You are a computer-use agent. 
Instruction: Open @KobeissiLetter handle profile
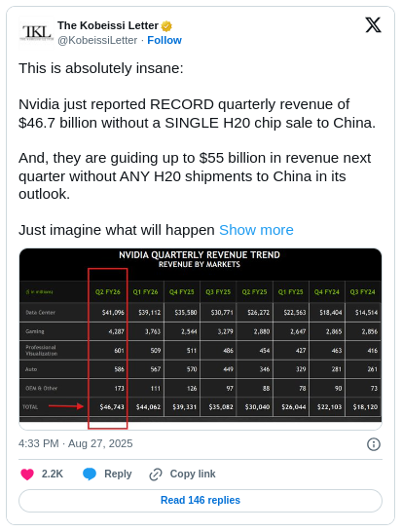tap(97, 40)
